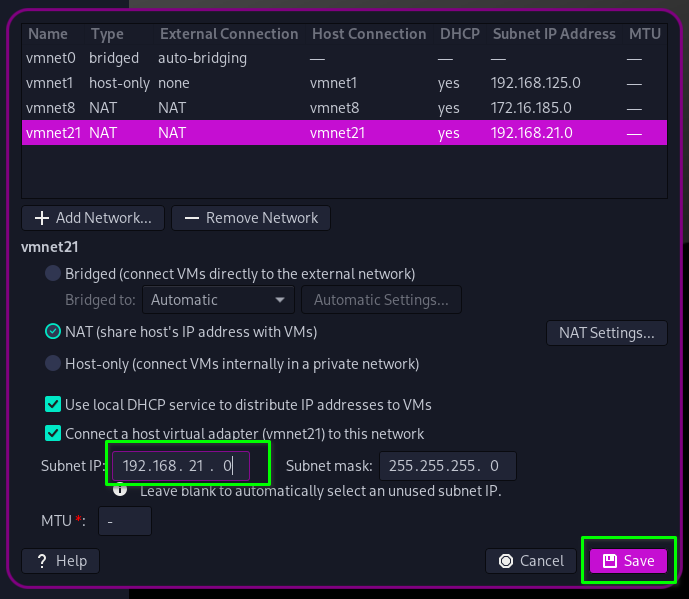Click the Subnet IP input field
Screen dimensions: 689x599
[x=180, y=466]
